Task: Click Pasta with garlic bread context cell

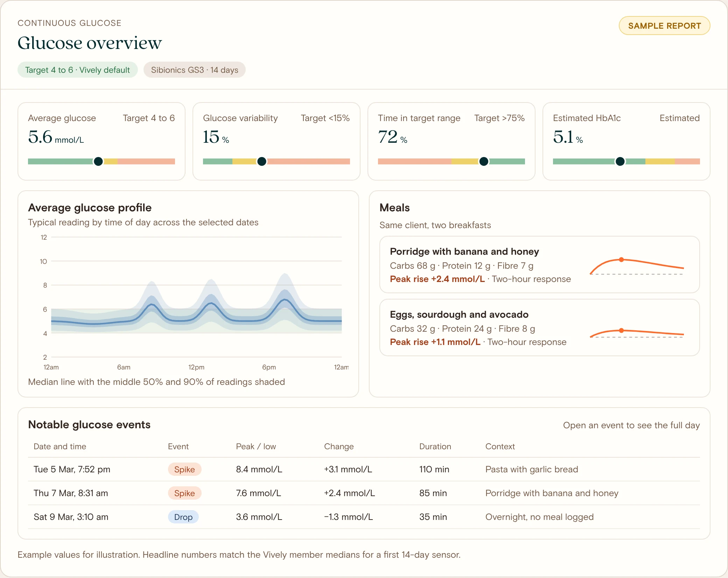Action: pos(532,469)
